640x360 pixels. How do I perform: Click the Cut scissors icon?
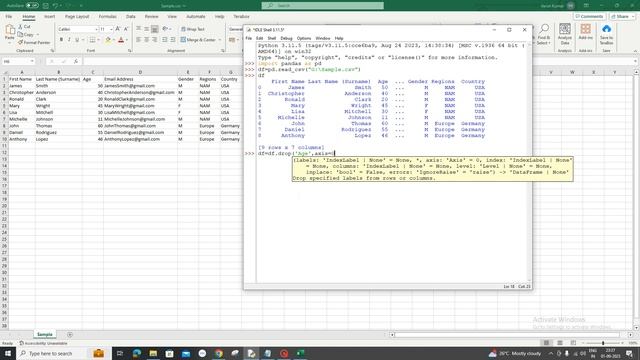[x=20, y=27]
